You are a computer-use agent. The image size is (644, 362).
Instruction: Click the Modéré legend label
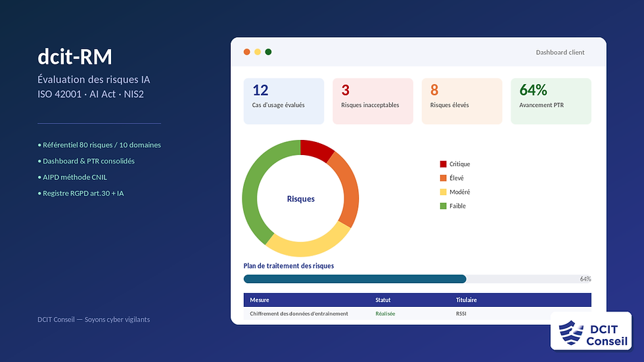pyautogui.click(x=459, y=192)
